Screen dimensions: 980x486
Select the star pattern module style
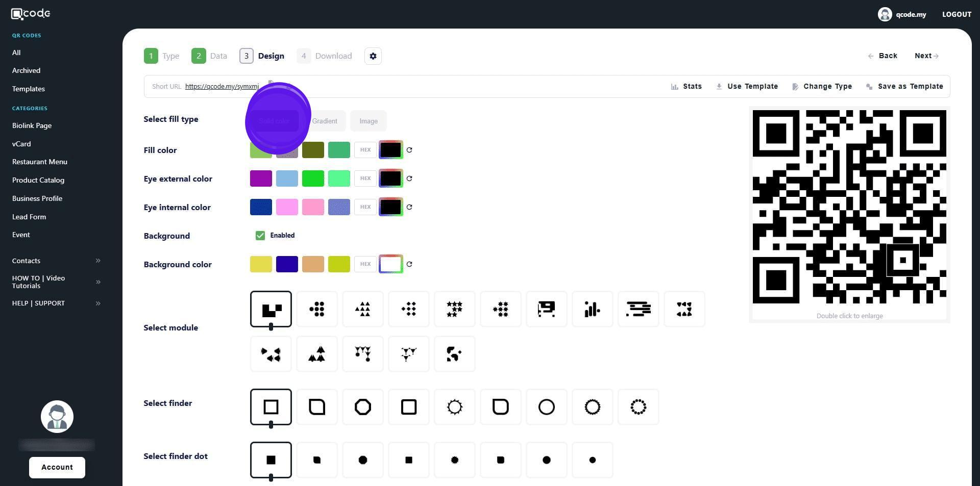454,309
